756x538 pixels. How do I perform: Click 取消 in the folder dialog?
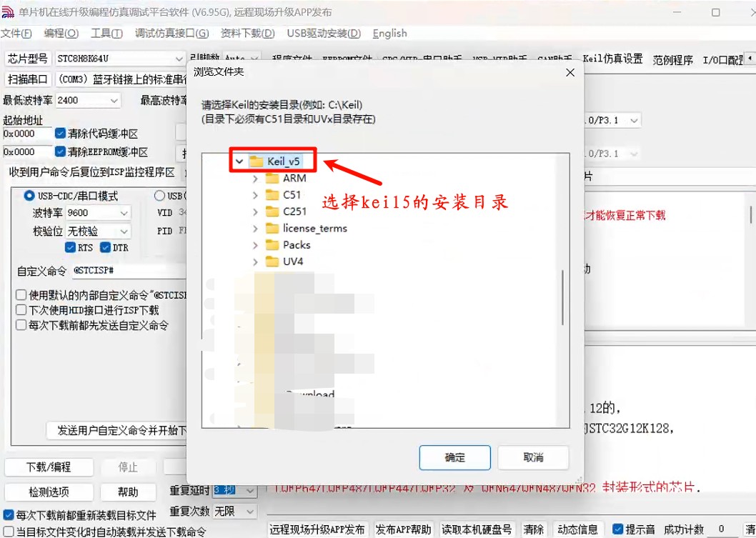tap(533, 457)
